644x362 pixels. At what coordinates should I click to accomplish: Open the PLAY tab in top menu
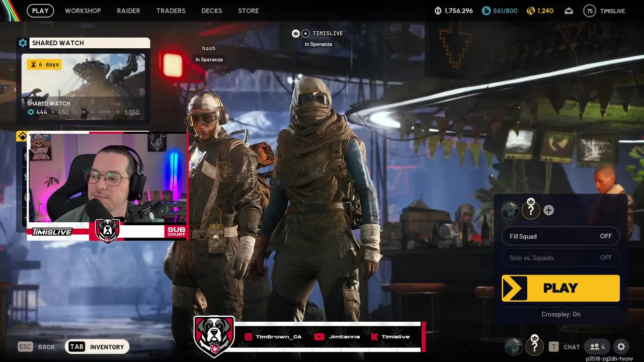[40, 11]
